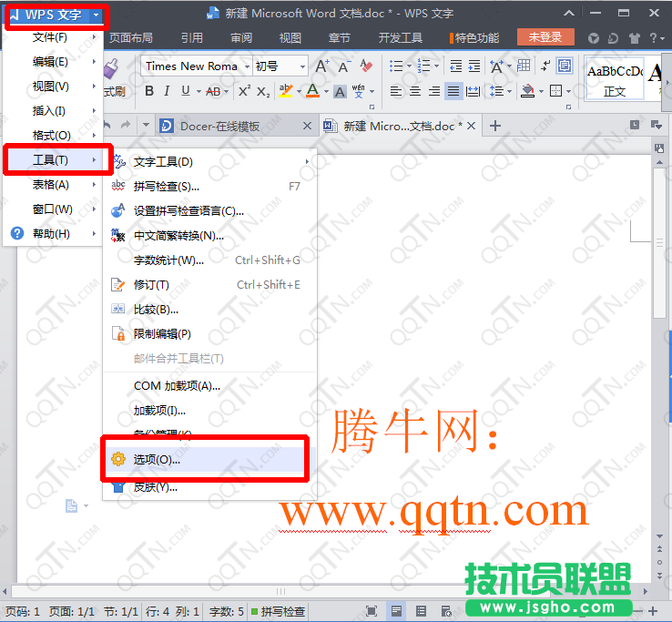Expand the bullet list style arrow
This screenshot has height=622, width=672.
pos(409,66)
